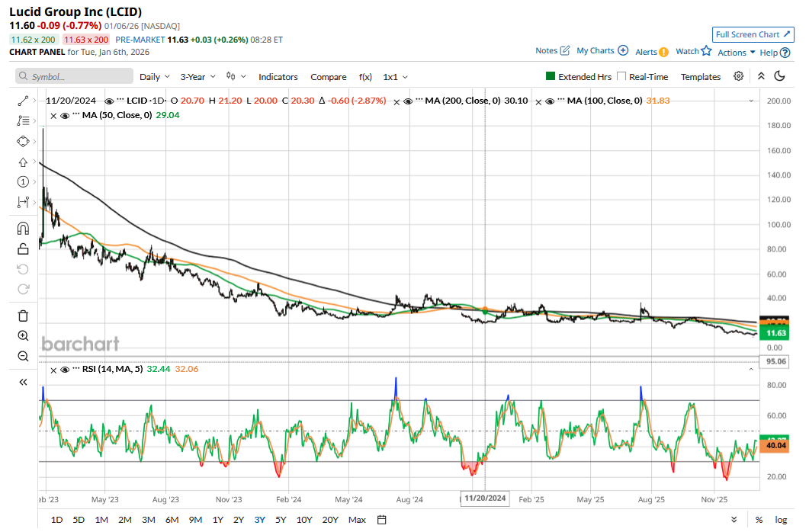Open the Daily frequency dropdown
809x532 pixels.
pos(155,77)
